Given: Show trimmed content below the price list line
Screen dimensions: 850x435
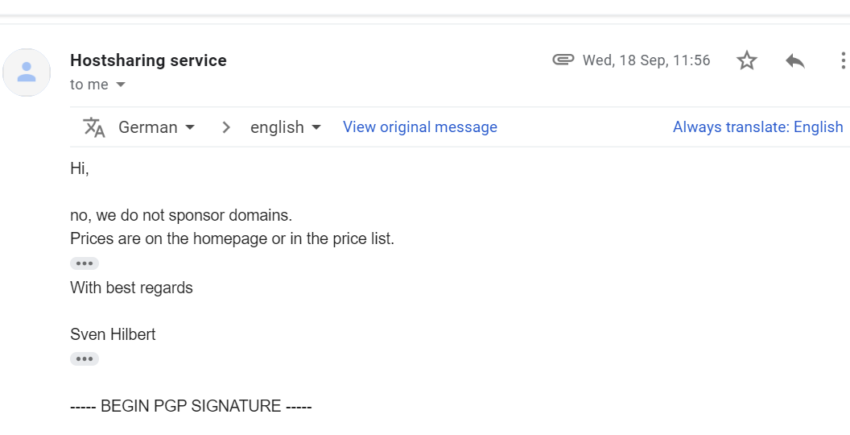Looking at the screenshot, I should pyautogui.click(x=84, y=264).
